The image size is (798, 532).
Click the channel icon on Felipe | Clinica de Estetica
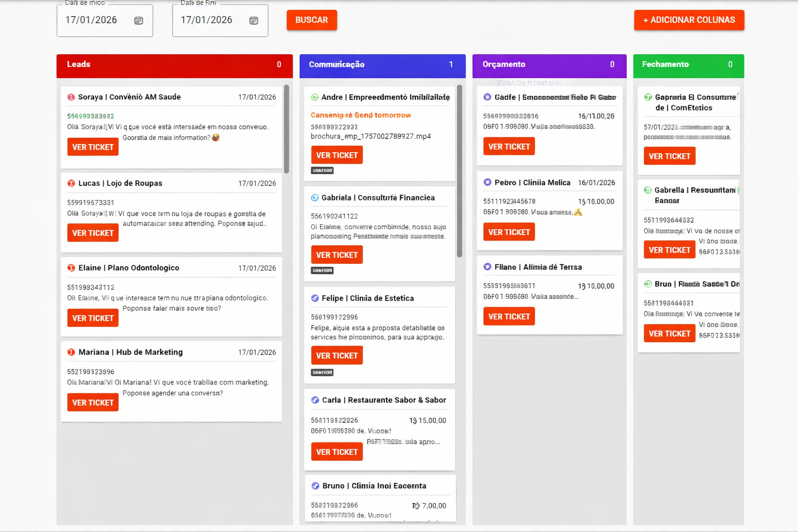[314, 298]
